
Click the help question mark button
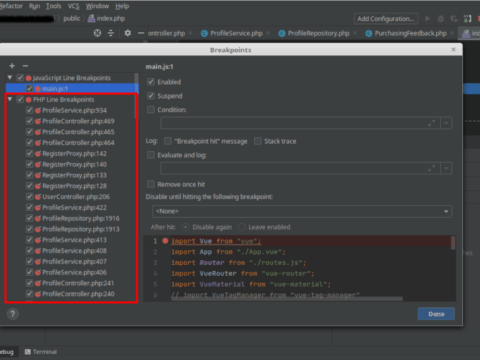[x=13, y=314]
